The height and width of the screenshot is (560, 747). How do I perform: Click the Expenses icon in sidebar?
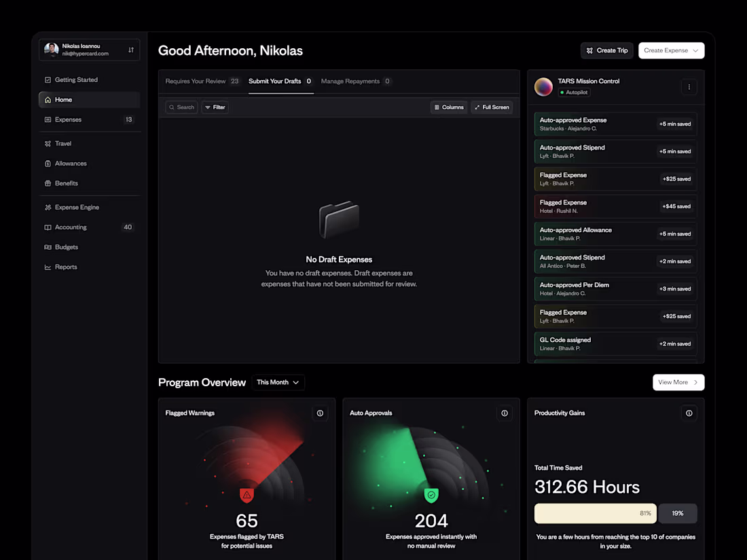click(48, 120)
